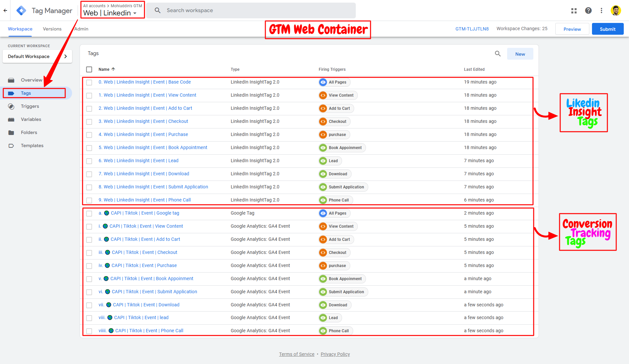Click the Google apps grid icon

[574, 10]
